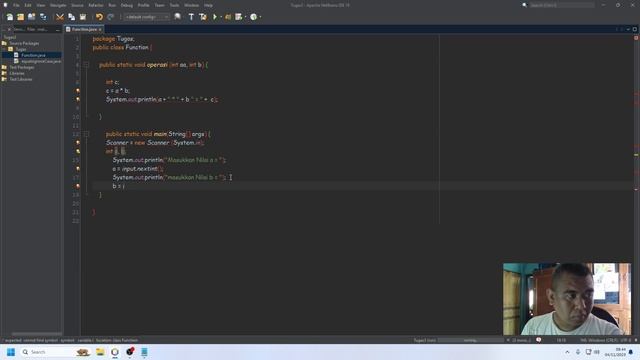The height and width of the screenshot is (360, 640).
Task: Open the Source menu
Action: (77, 5)
